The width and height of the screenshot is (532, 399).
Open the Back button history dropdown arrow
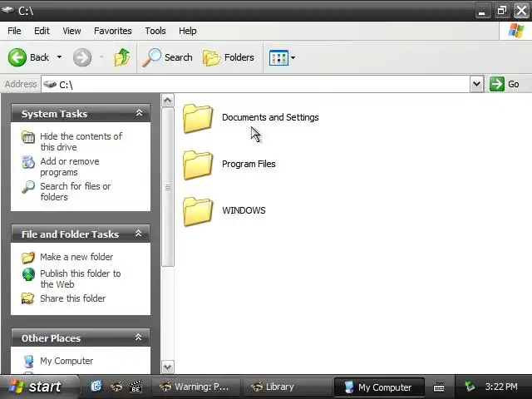59,57
